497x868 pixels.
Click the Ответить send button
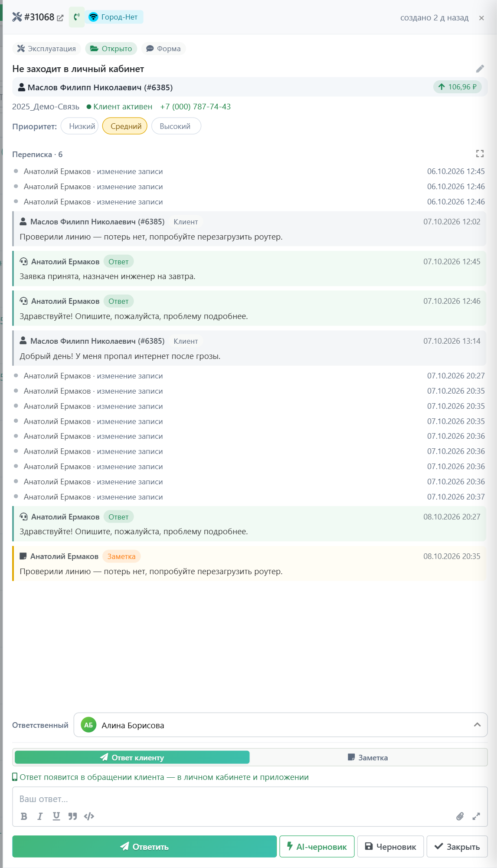(x=144, y=847)
